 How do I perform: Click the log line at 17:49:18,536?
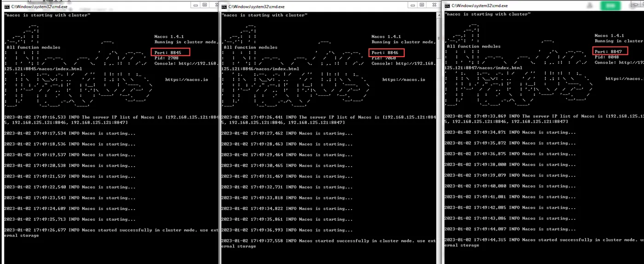(69, 144)
